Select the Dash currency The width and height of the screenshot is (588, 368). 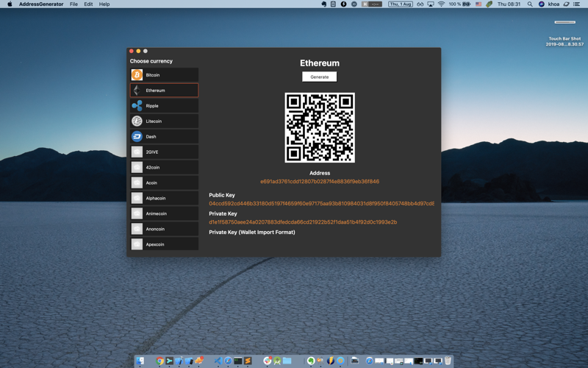point(164,137)
